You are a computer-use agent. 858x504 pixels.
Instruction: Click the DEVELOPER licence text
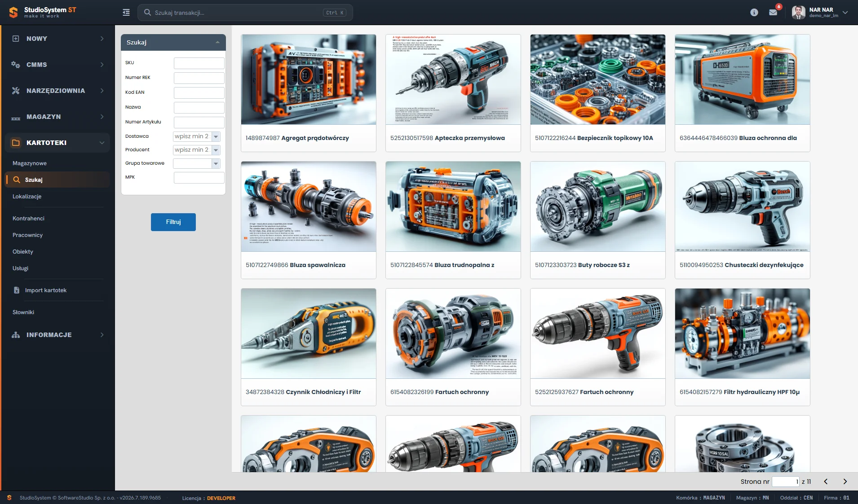(x=221, y=498)
